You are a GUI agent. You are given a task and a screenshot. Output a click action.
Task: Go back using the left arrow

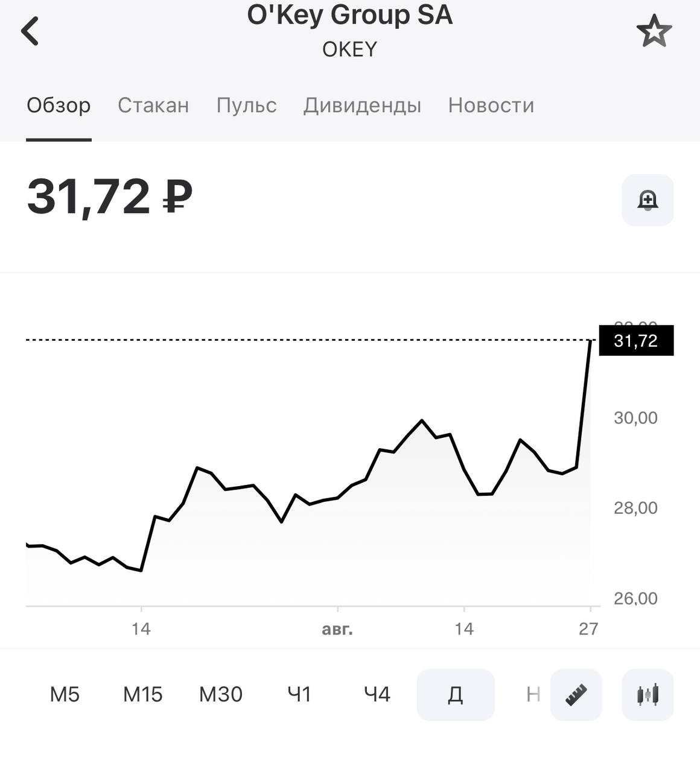(x=30, y=31)
